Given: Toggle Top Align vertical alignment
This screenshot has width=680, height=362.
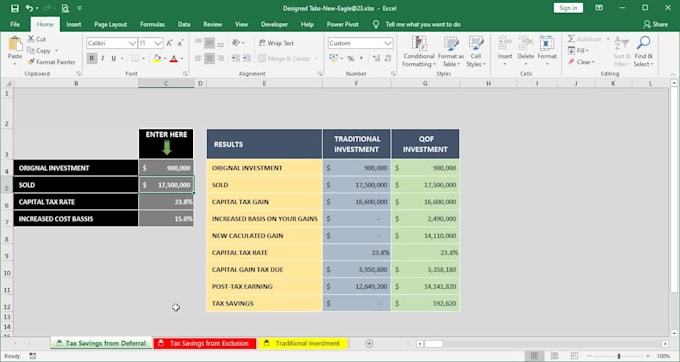Looking at the screenshot, I should click(x=199, y=42).
